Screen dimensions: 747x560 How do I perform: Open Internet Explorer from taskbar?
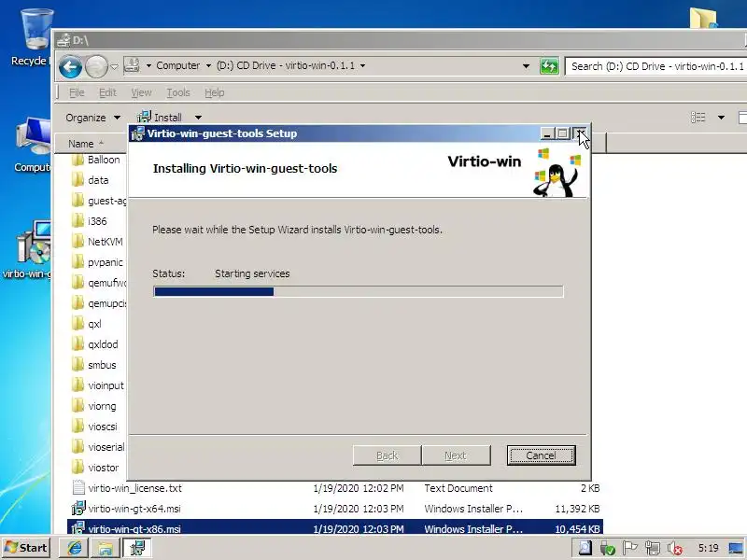(74, 548)
